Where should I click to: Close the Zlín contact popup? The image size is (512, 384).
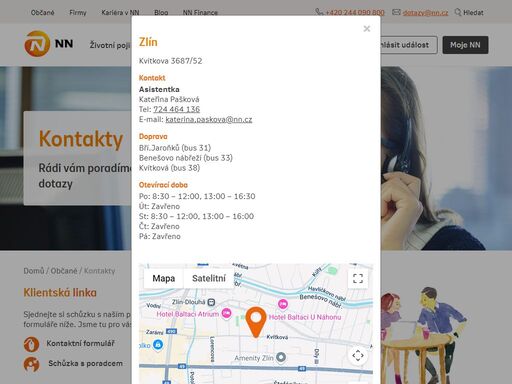(x=367, y=29)
